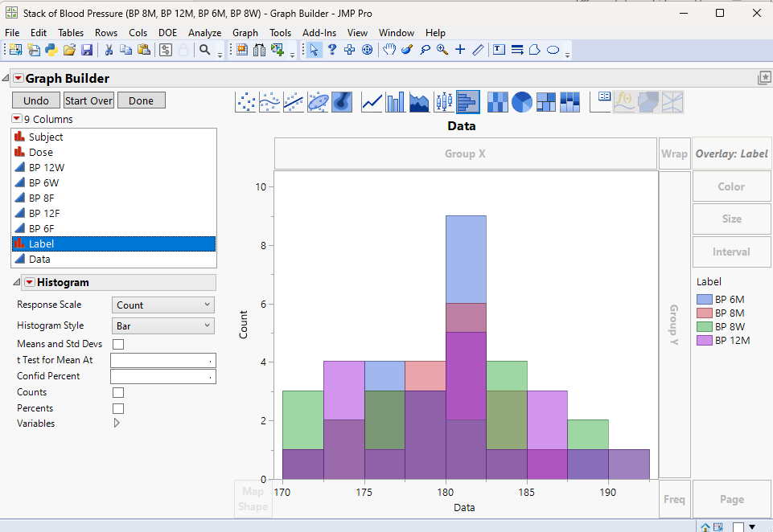Open the Histogram red triangle menu
The height and width of the screenshot is (532, 773).
30,282
